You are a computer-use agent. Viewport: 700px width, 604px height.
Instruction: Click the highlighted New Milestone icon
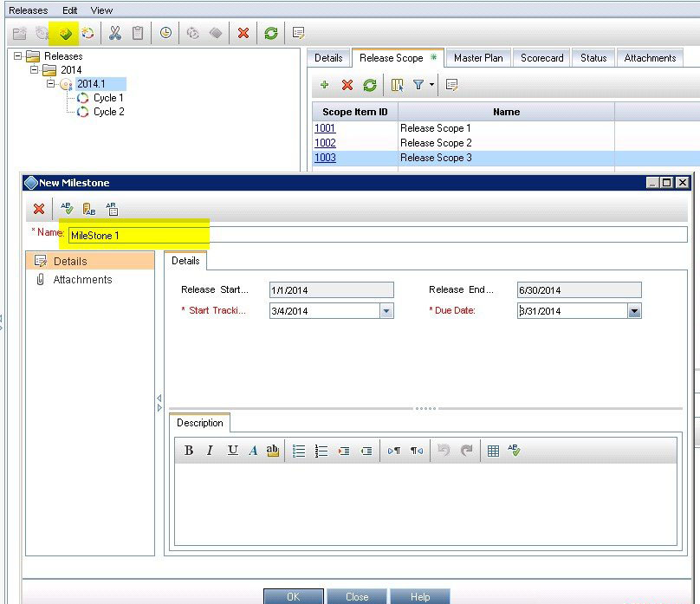pos(65,34)
